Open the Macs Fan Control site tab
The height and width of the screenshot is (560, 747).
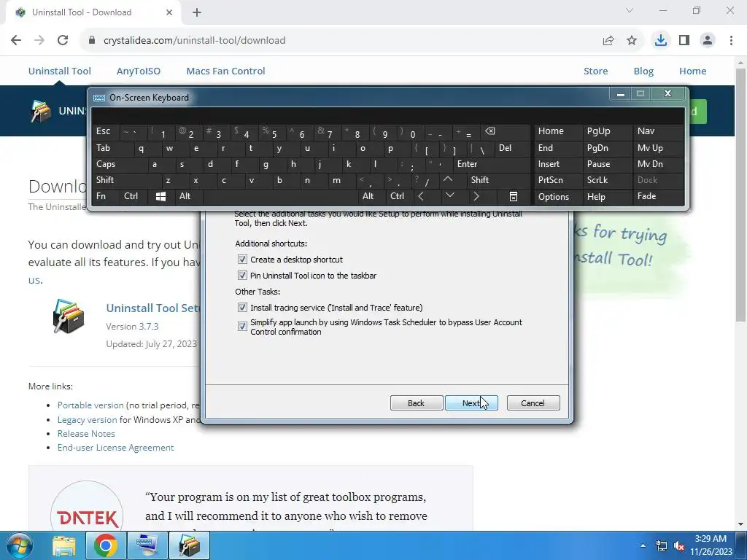click(x=226, y=71)
